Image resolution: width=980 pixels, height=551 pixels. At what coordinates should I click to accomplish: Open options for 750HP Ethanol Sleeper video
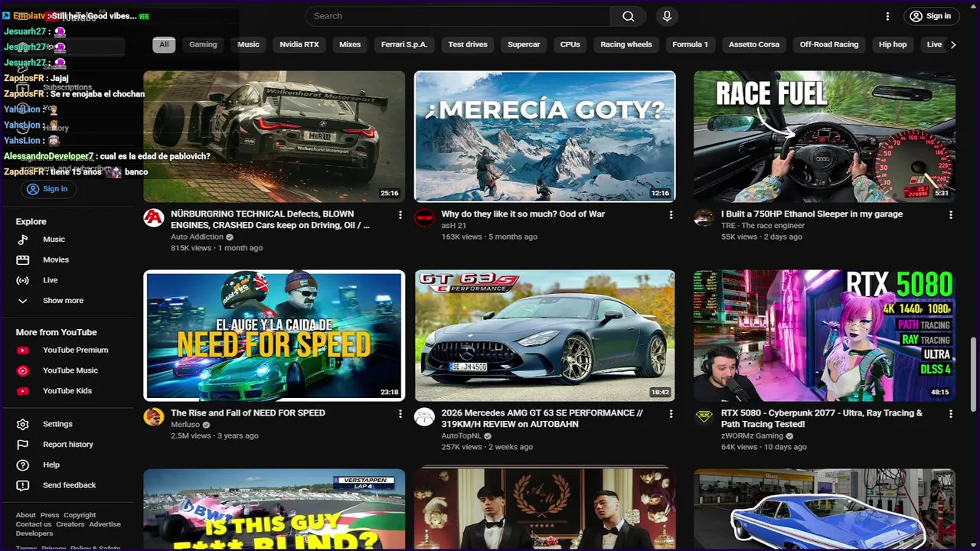pos(950,215)
